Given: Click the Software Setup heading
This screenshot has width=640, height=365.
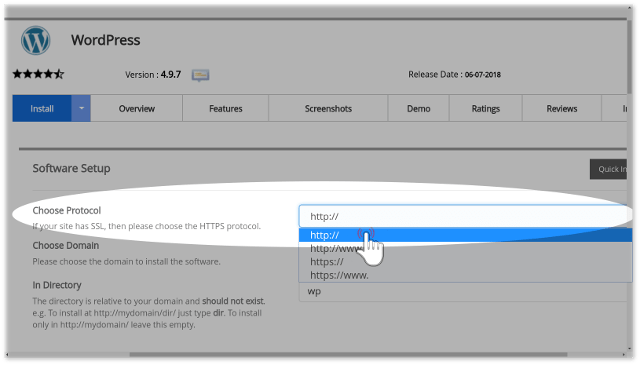Looking at the screenshot, I should click(71, 168).
